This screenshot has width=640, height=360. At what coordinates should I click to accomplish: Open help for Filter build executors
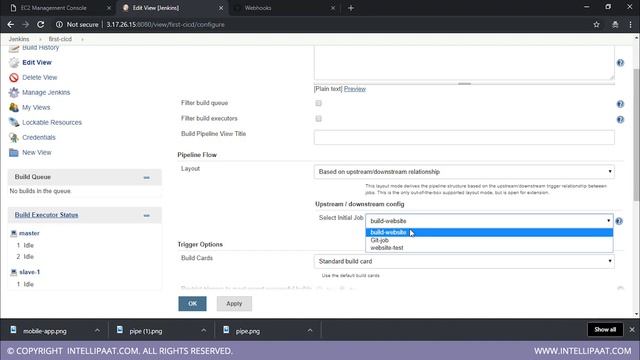620,120
